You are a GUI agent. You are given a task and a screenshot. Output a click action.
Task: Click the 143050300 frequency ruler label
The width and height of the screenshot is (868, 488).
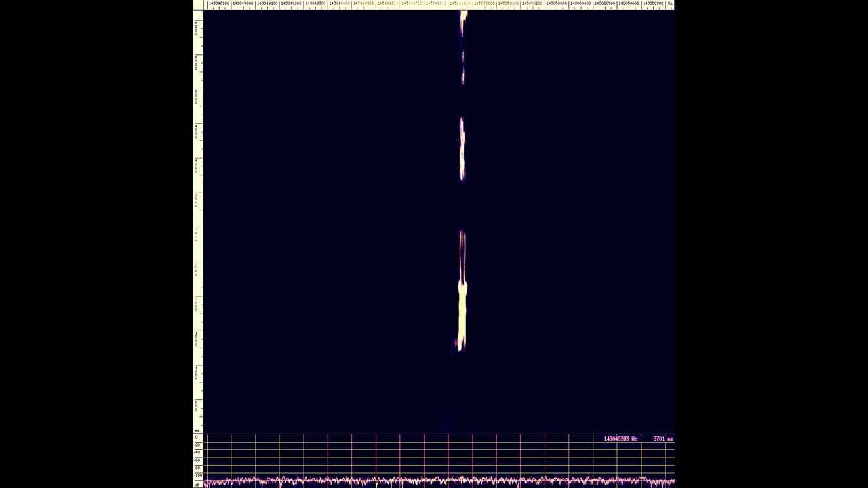click(556, 4)
